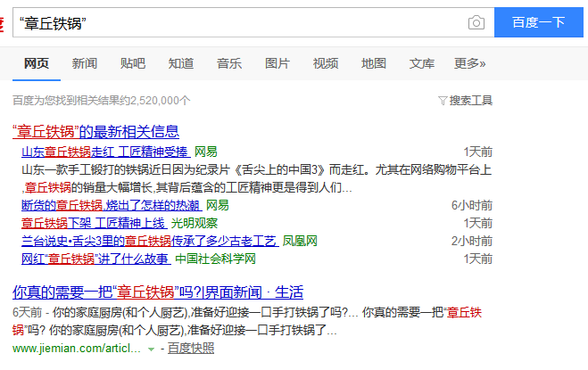This screenshot has width=588, height=370.
Task: Click the search tools filter icon
Action: (x=443, y=101)
